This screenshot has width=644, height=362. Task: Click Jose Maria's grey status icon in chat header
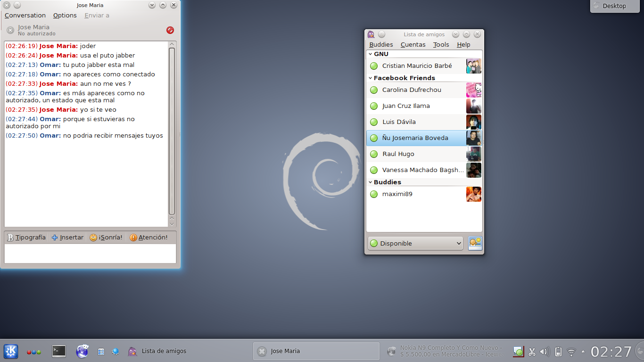click(x=10, y=30)
